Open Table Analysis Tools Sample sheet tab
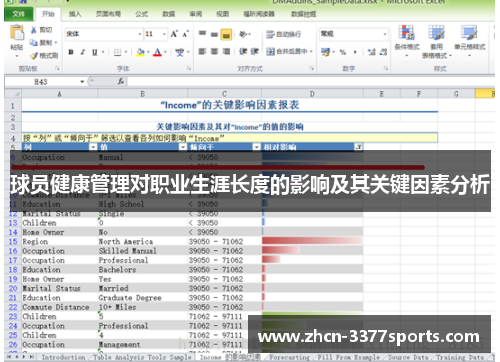500x362 pixels. click(142, 357)
